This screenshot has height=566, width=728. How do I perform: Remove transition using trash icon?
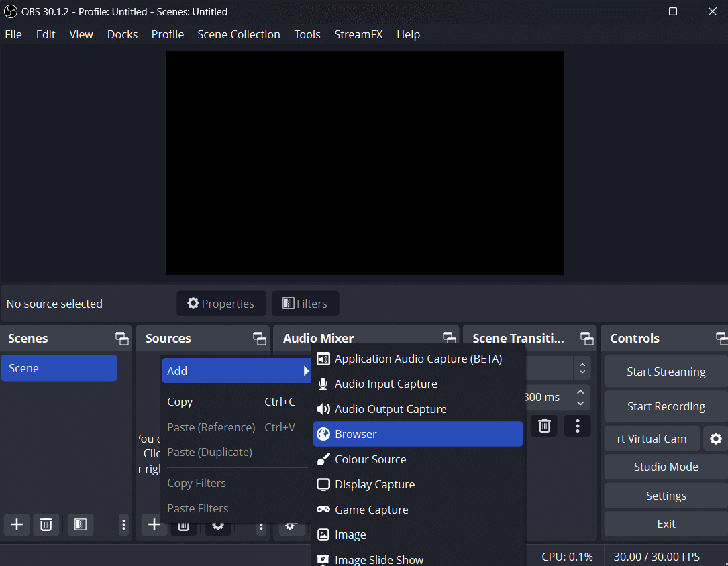[x=544, y=425]
